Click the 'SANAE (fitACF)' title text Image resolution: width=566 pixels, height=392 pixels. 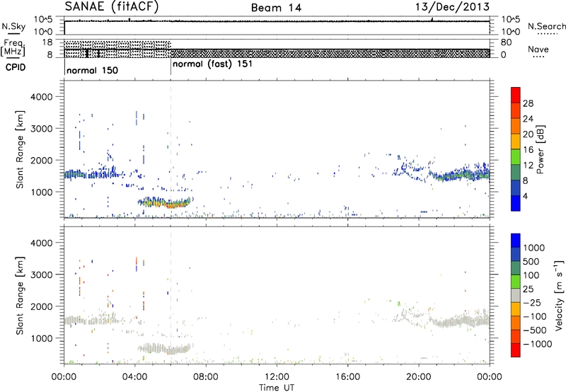[112, 6]
